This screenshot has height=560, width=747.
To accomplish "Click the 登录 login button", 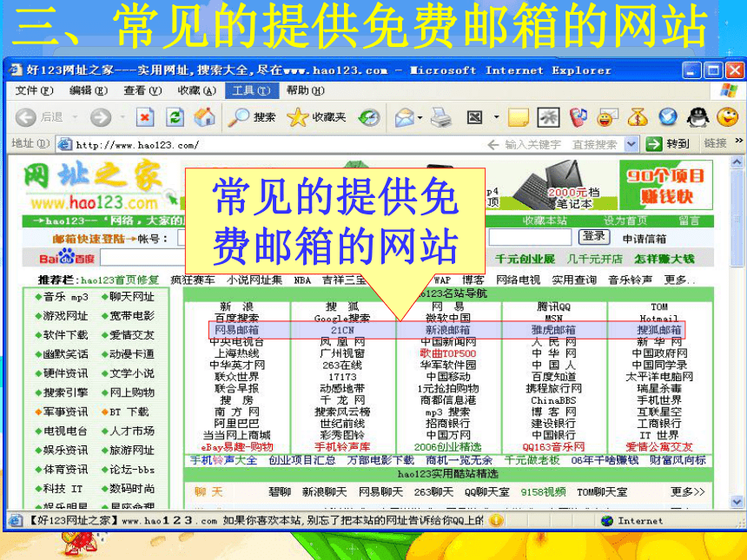I will pos(594,236).
